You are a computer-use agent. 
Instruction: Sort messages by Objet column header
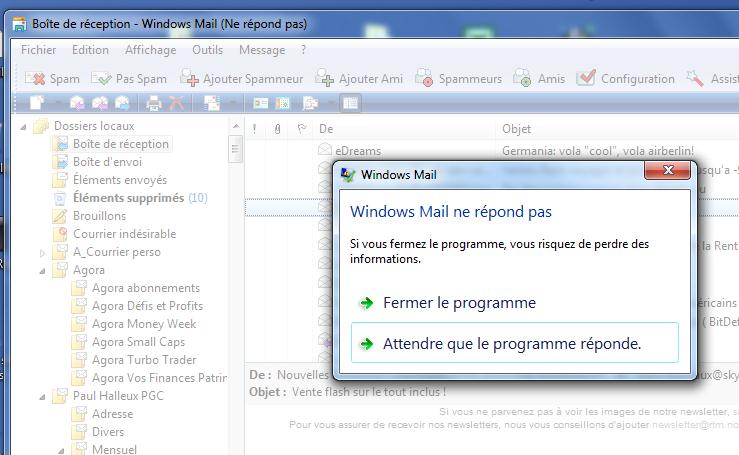[617, 129]
